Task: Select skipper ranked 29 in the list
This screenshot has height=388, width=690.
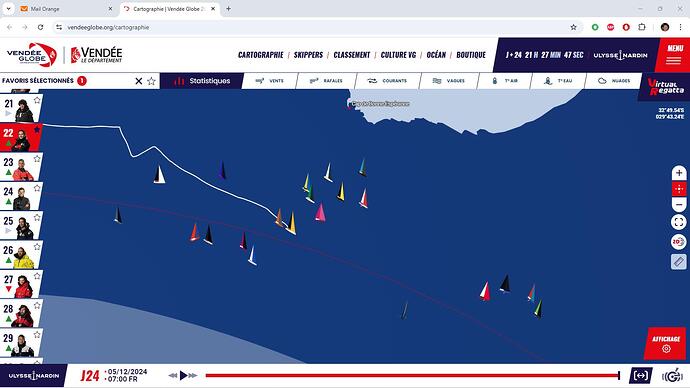Action: point(21,343)
